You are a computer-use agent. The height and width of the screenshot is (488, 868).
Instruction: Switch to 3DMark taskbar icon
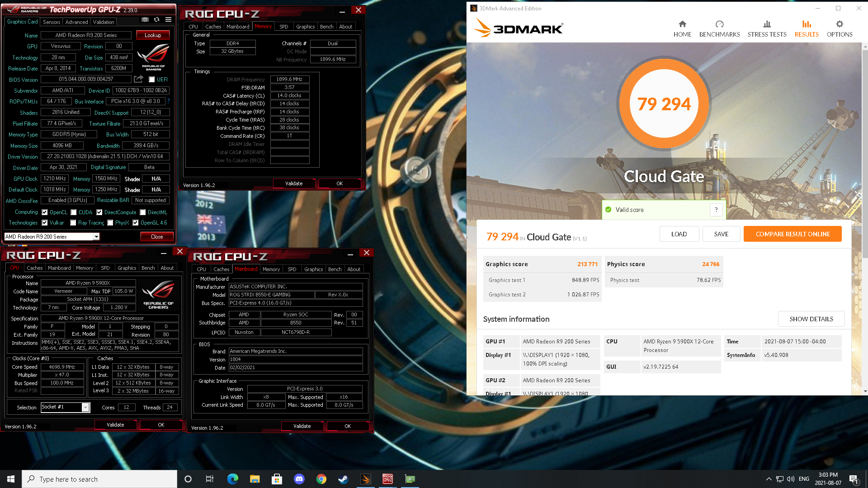[365, 479]
